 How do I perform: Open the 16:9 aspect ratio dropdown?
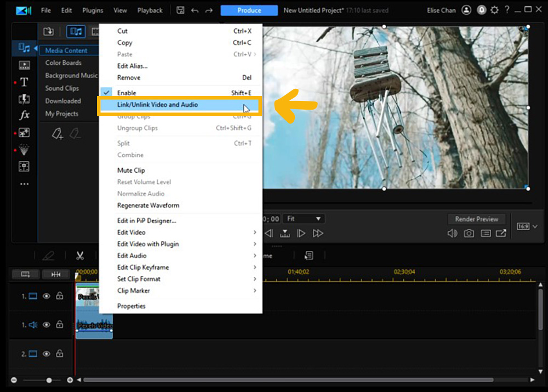click(526, 225)
